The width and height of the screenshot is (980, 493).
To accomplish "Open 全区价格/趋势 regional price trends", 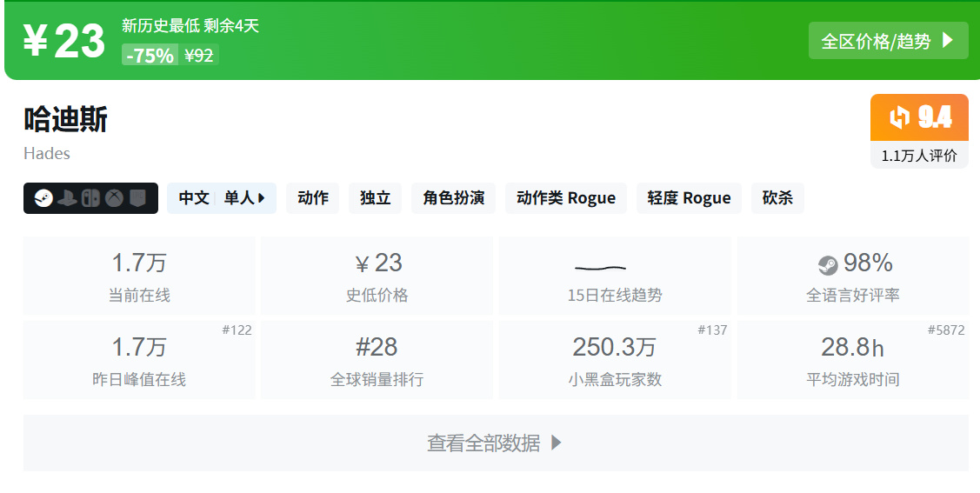I will (x=888, y=41).
